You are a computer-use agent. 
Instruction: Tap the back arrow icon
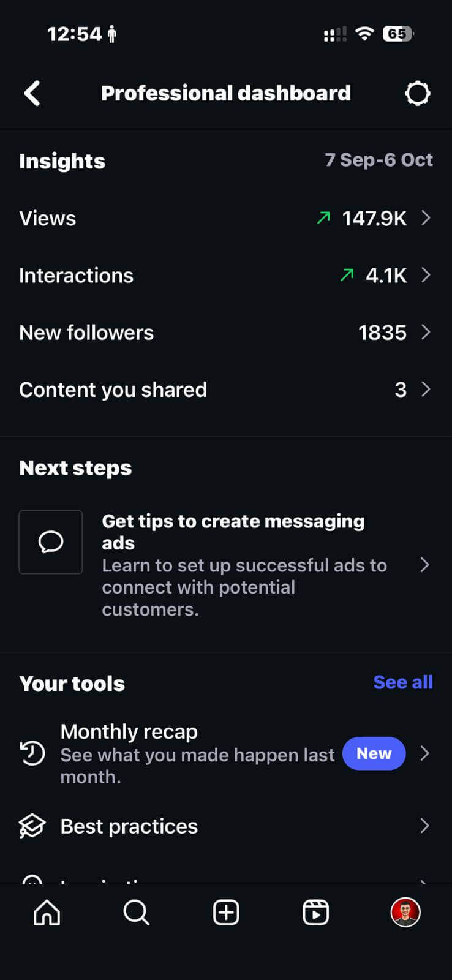tap(32, 94)
